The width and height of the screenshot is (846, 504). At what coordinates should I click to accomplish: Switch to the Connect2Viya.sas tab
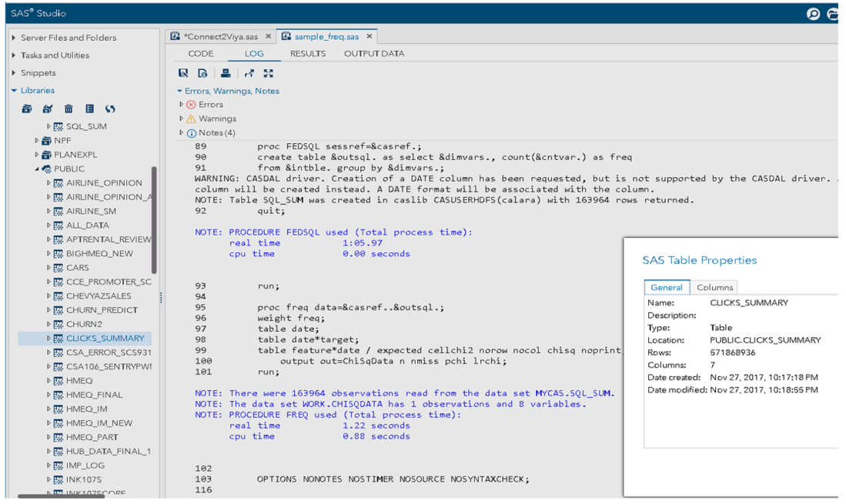click(x=220, y=37)
